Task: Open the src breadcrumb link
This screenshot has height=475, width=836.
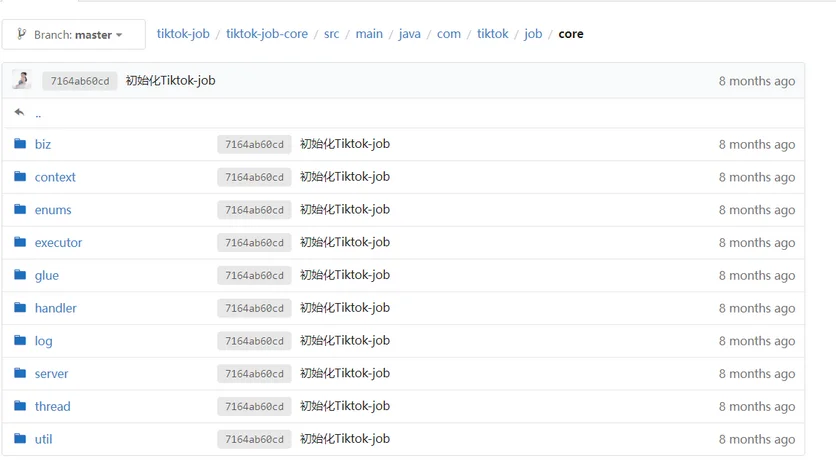Action: (331, 34)
